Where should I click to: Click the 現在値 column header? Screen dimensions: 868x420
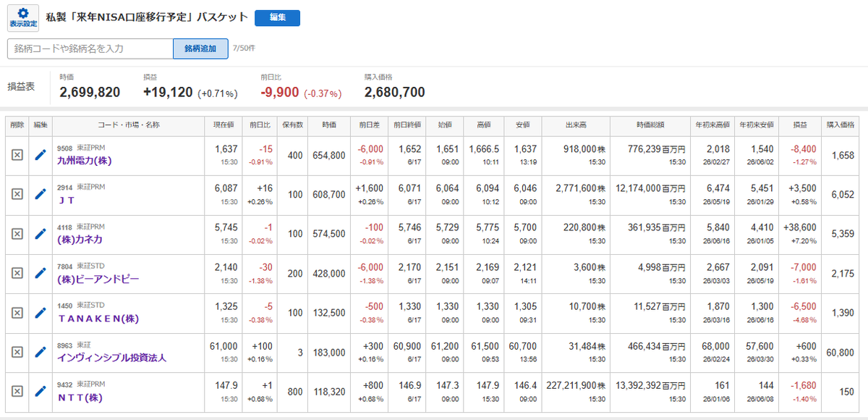click(223, 125)
